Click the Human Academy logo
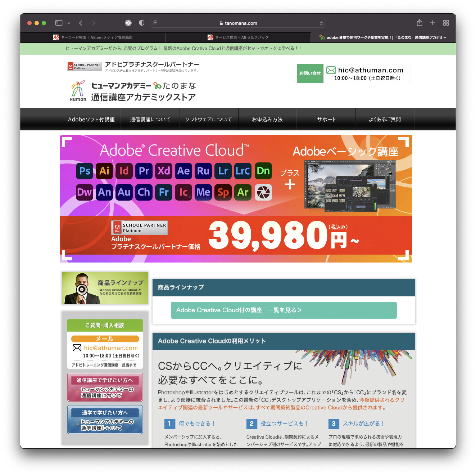The height and width of the screenshot is (475, 476). [78, 91]
